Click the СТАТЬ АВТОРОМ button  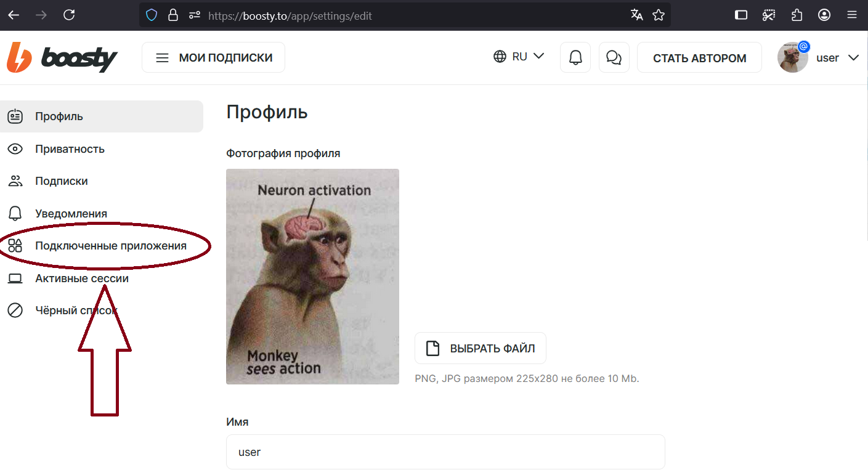[699, 57]
